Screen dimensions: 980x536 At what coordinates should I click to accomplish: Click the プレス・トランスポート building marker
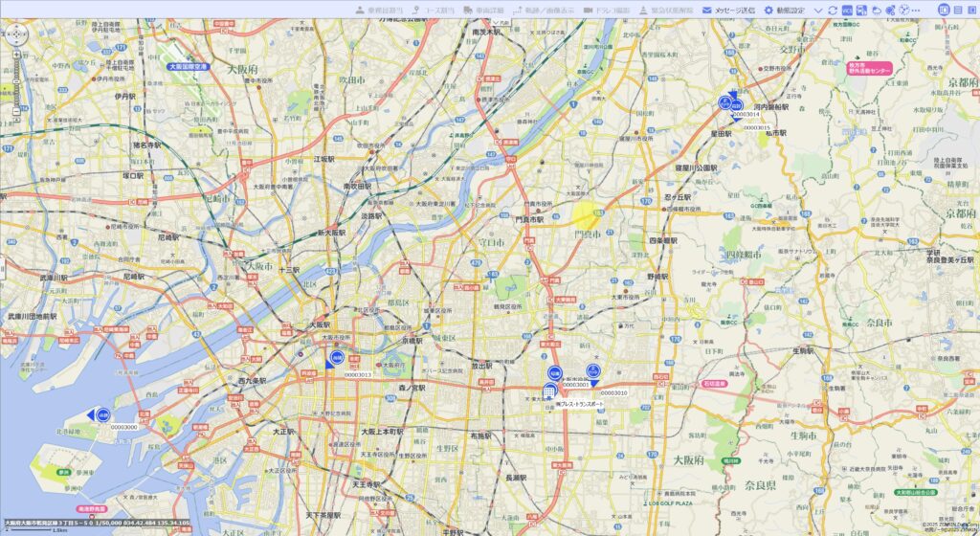pos(549,392)
